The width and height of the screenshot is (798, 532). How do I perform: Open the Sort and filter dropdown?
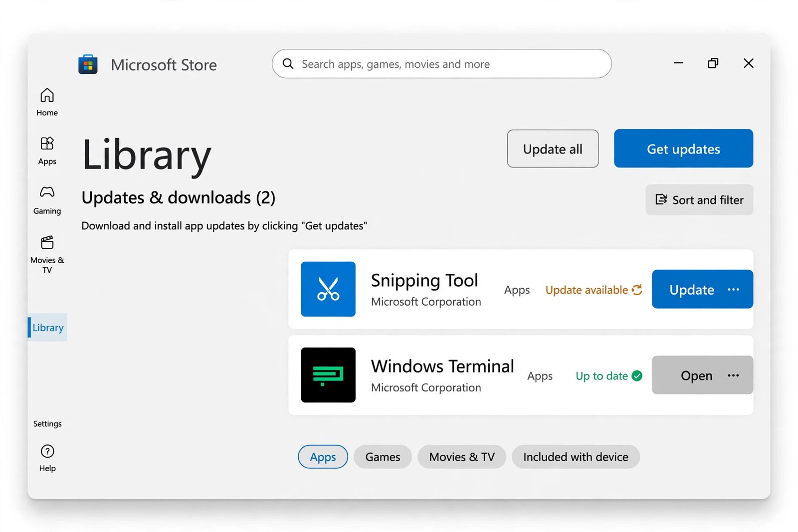point(699,200)
